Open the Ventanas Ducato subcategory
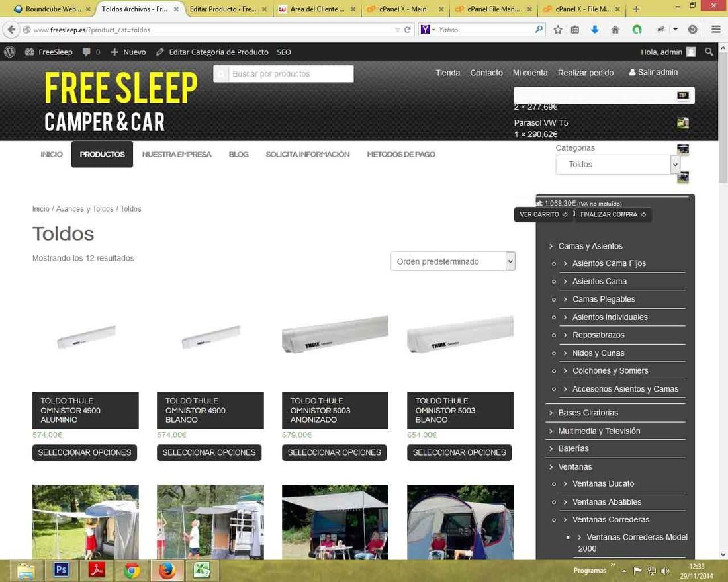The image size is (728, 582). click(x=603, y=483)
